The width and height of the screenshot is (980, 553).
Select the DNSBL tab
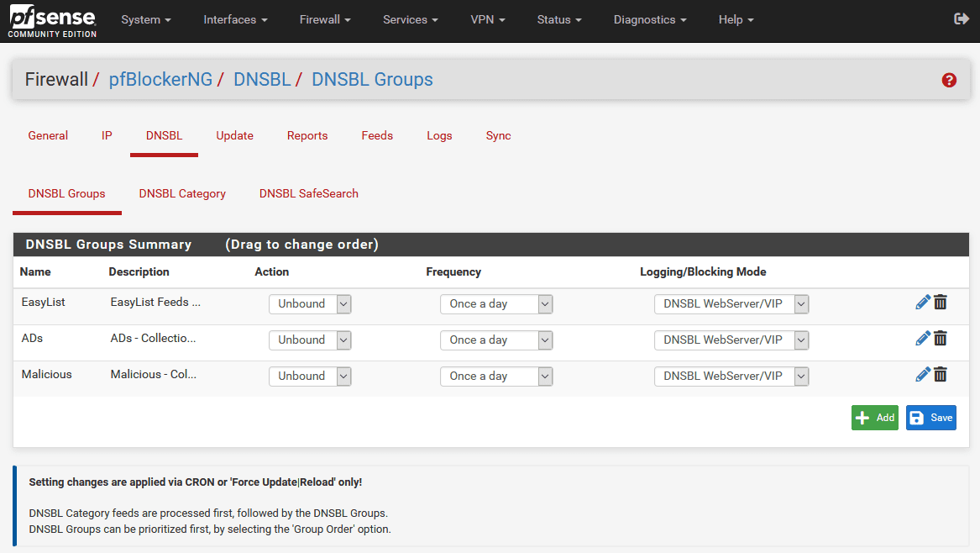pyautogui.click(x=165, y=136)
